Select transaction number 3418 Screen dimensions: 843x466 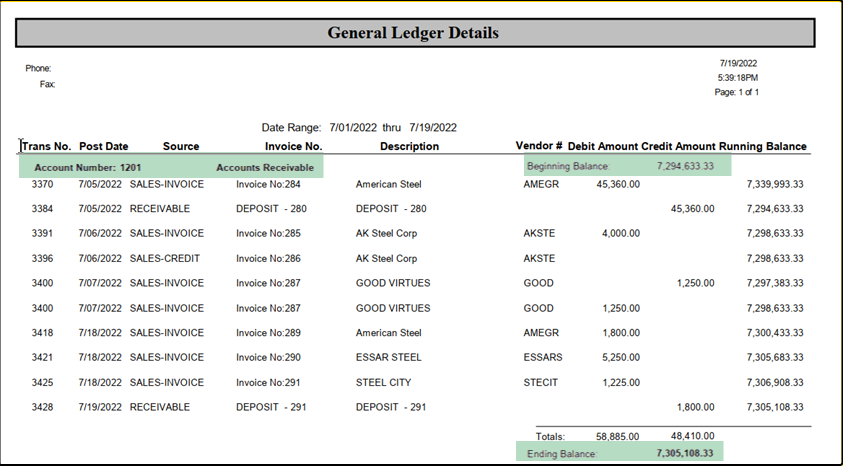point(42,333)
